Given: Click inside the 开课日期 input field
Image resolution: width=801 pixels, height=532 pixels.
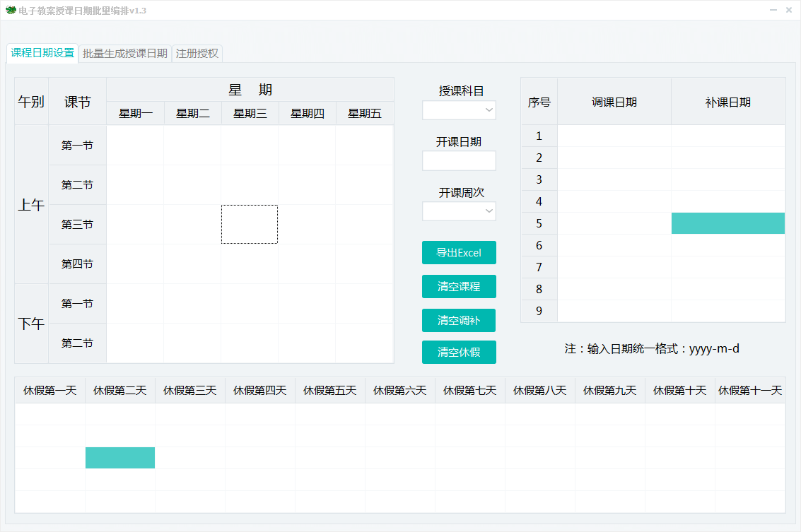Looking at the screenshot, I should click(459, 160).
